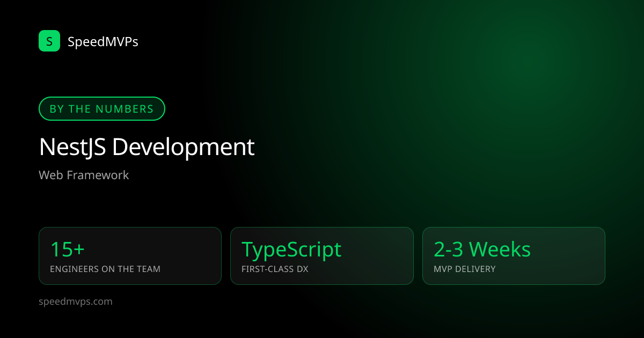Click the green S logo icon

pos(49,41)
